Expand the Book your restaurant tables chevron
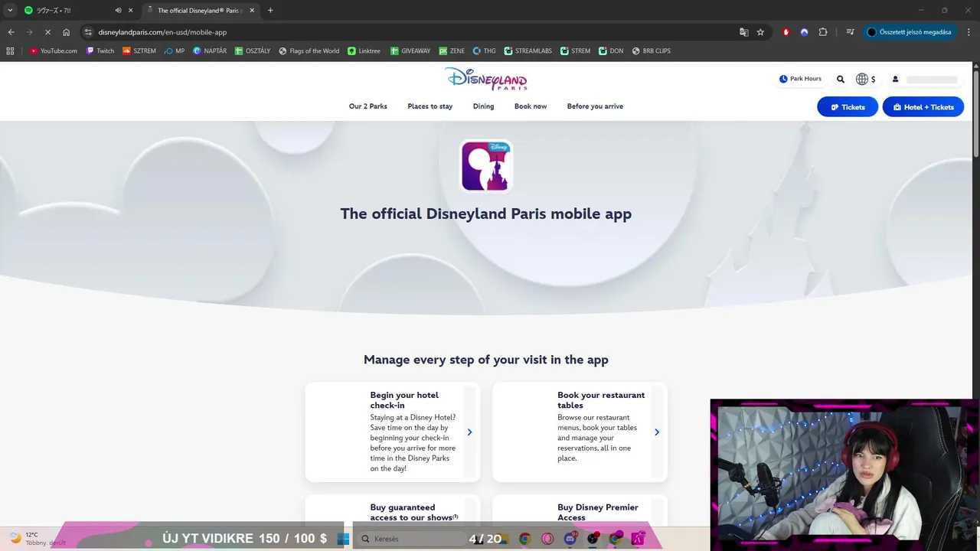The height and width of the screenshot is (551, 980). 657,432
